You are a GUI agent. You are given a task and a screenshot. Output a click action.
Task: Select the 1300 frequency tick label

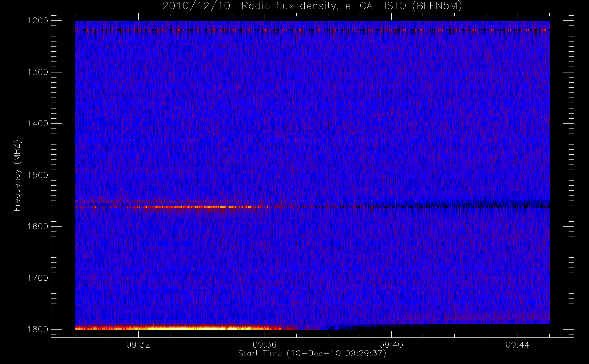[38, 72]
